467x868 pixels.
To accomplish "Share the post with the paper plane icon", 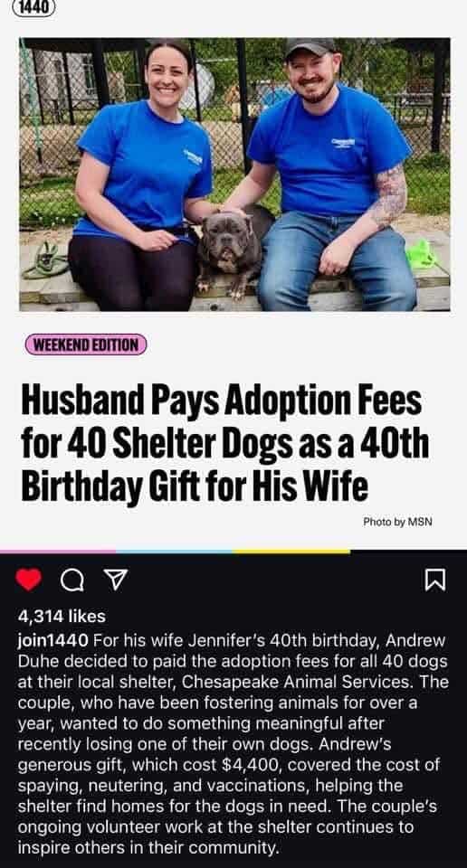I will (x=117, y=579).
